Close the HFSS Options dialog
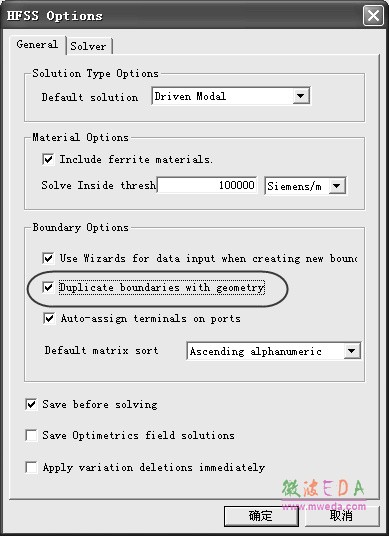 pyautogui.click(x=373, y=16)
